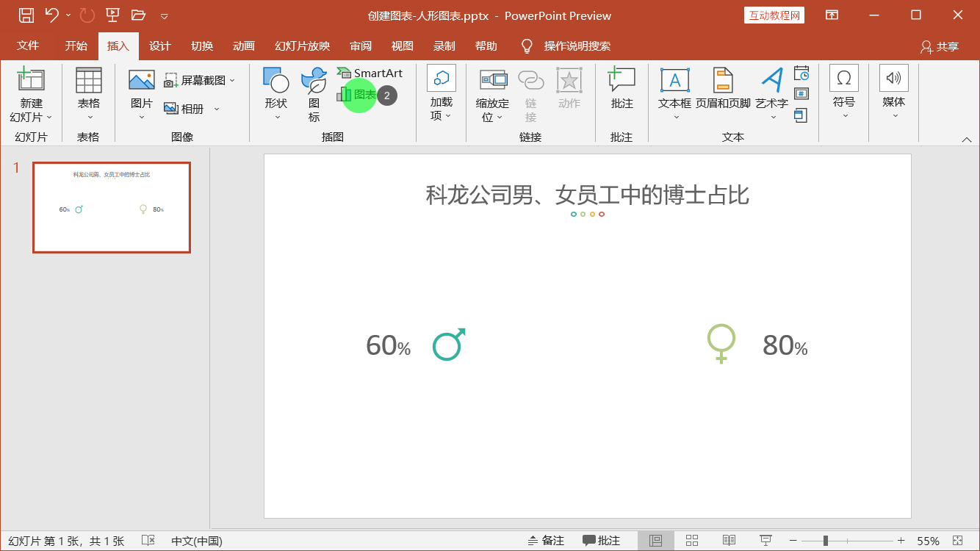The image size is (980, 551).
Task: Click the 共享 share button
Action: [x=940, y=46]
